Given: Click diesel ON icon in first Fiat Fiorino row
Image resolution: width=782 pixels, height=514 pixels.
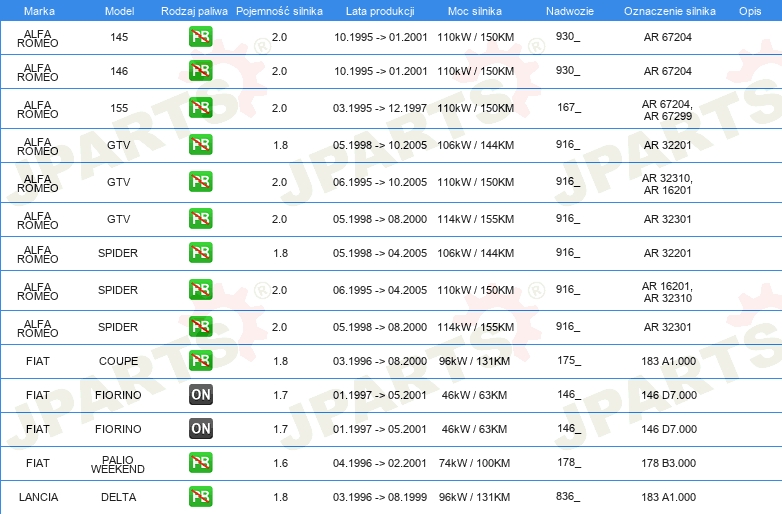Looking at the screenshot, I should (x=201, y=394).
